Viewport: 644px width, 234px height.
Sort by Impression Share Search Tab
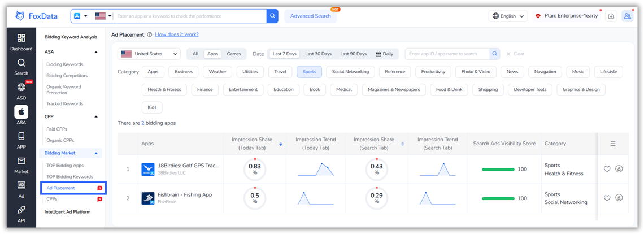click(x=402, y=144)
